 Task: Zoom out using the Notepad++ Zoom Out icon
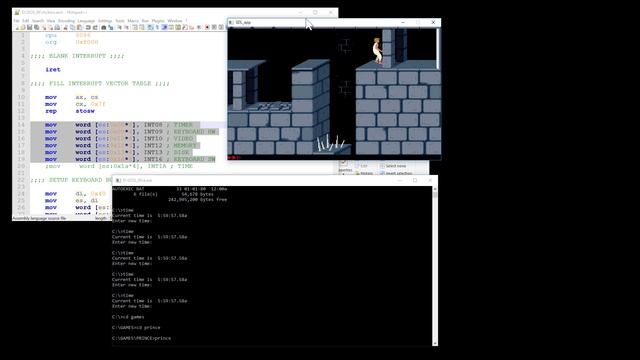point(126,27)
